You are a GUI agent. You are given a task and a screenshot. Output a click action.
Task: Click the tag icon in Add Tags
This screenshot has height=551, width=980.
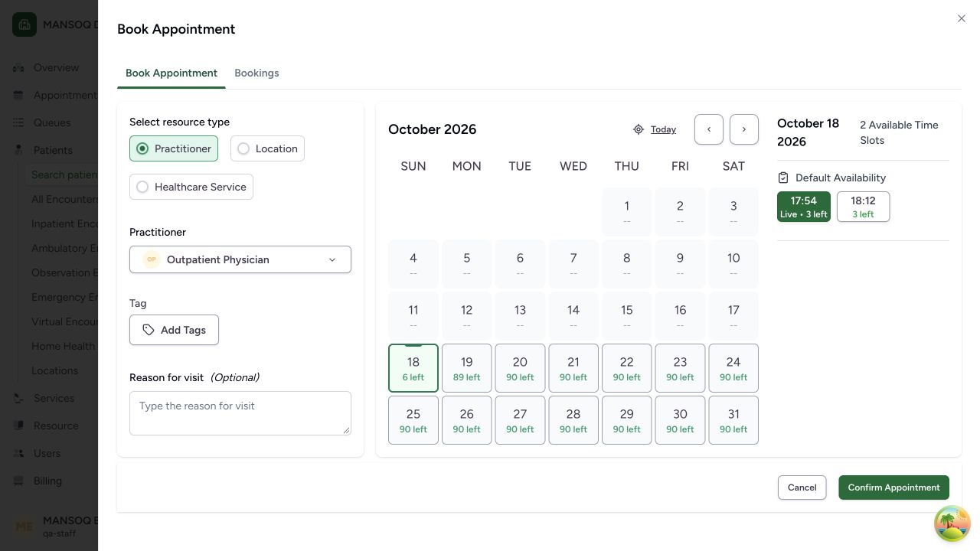149,330
